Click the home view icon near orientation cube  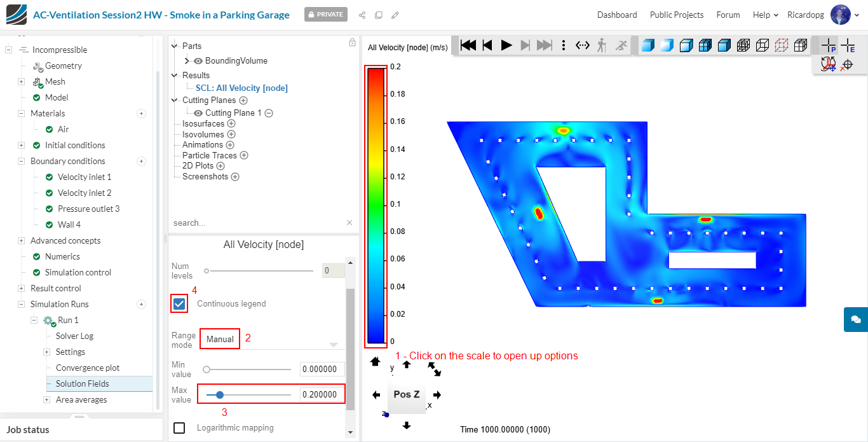[x=375, y=361]
